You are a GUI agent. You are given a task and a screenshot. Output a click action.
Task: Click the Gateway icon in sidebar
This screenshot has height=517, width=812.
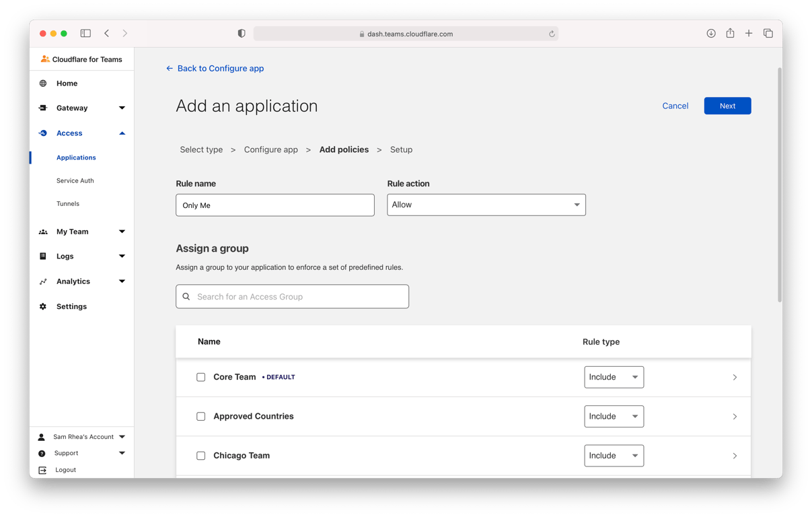click(43, 108)
